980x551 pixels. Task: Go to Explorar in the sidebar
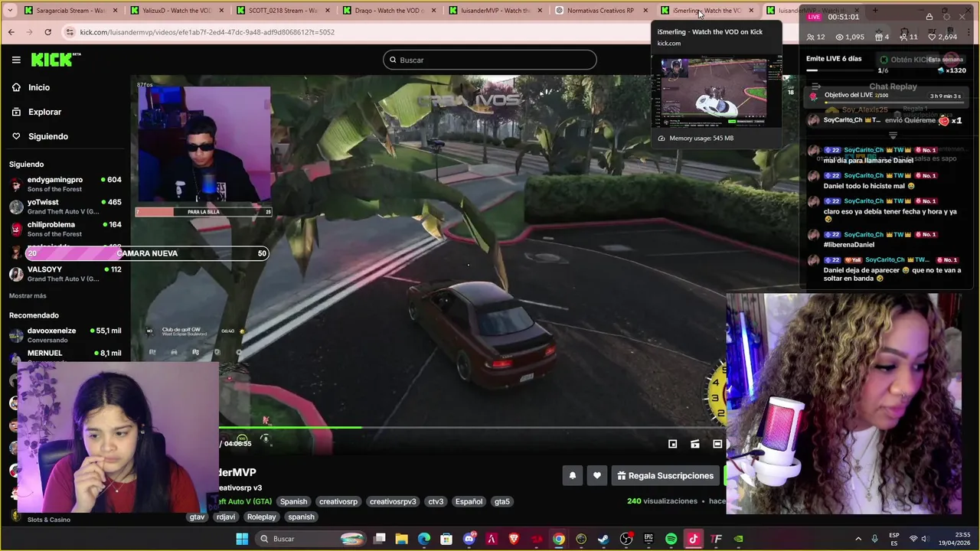pyautogui.click(x=44, y=112)
